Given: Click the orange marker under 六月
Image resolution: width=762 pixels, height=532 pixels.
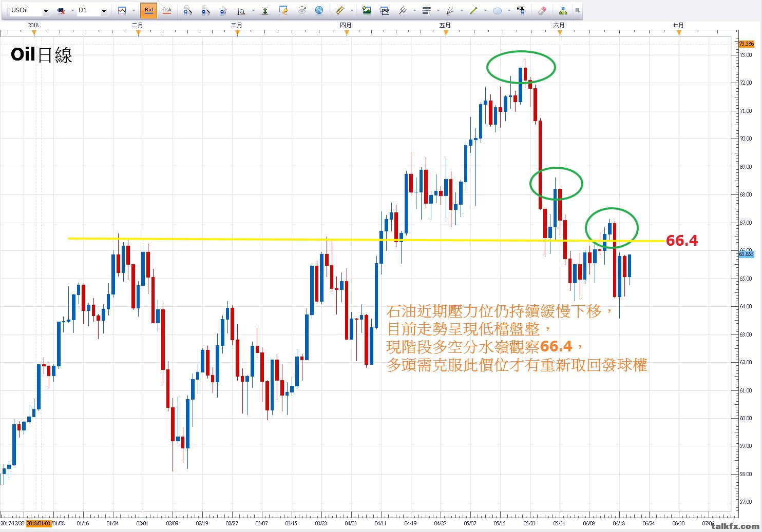Looking at the screenshot, I should [x=560, y=33].
